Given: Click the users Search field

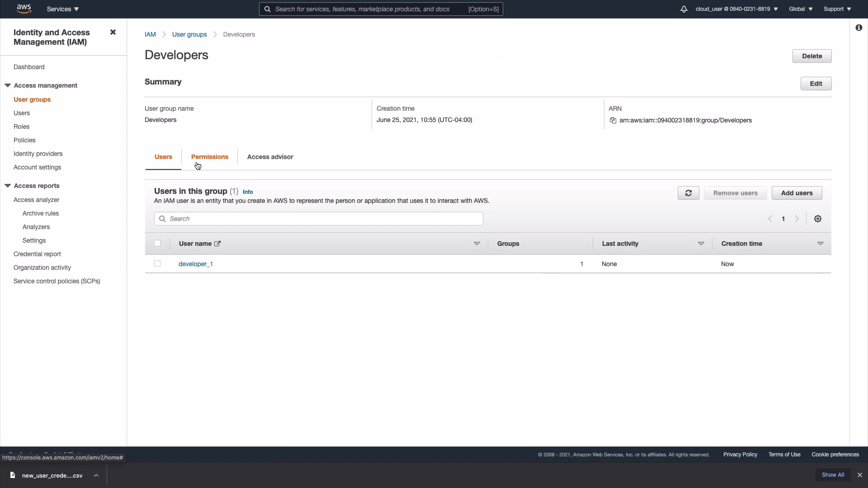Looking at the screenshot, I should pos(319,219).
